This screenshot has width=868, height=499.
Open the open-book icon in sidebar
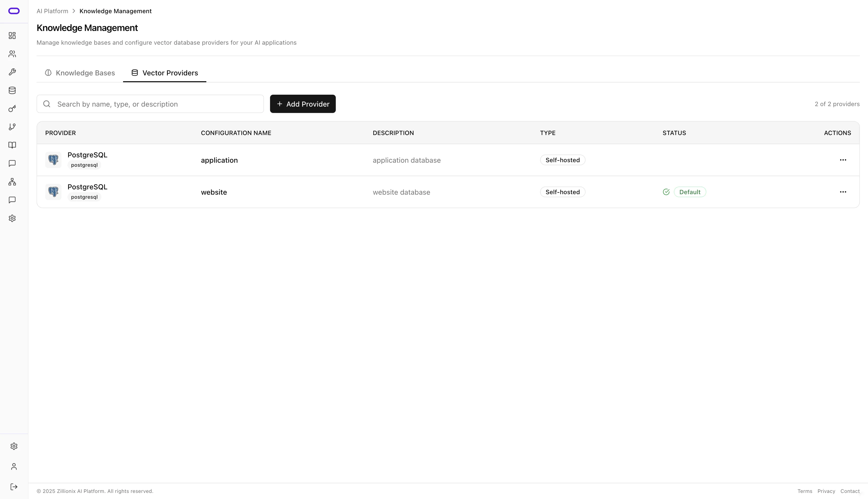coord(12,145)
